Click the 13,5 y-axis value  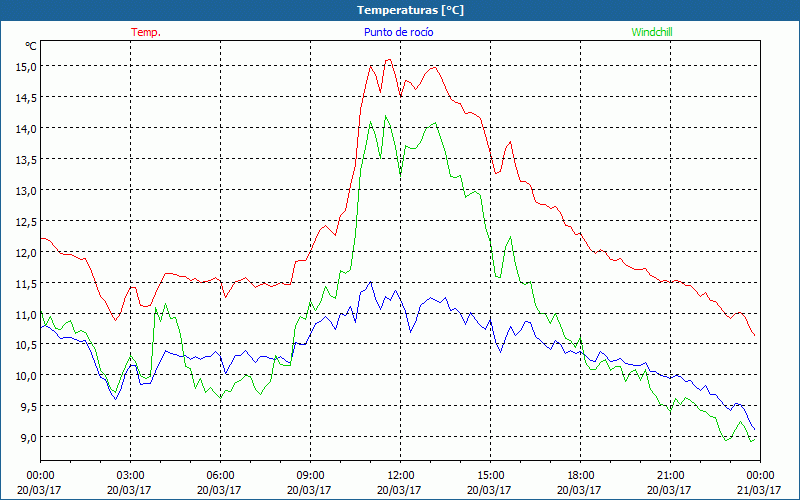(27, 160)
